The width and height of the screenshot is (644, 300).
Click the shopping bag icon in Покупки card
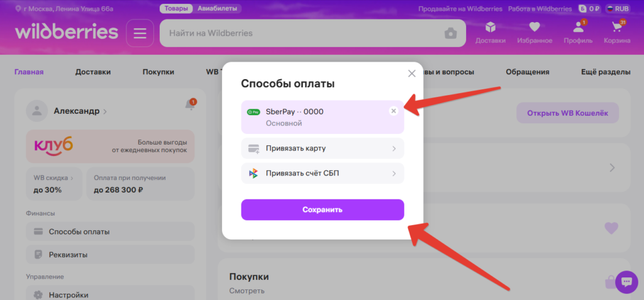click(x=610, y=282)
